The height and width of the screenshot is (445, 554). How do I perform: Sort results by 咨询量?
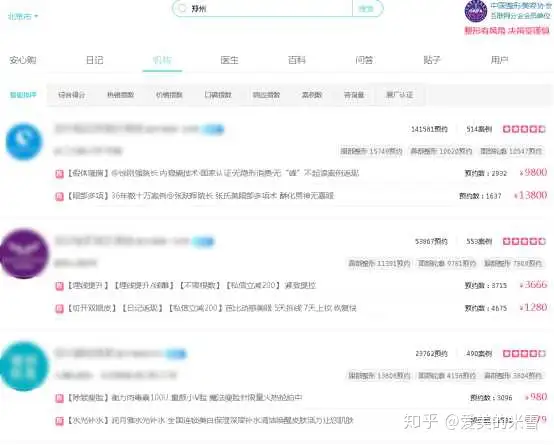pos(354,95)
